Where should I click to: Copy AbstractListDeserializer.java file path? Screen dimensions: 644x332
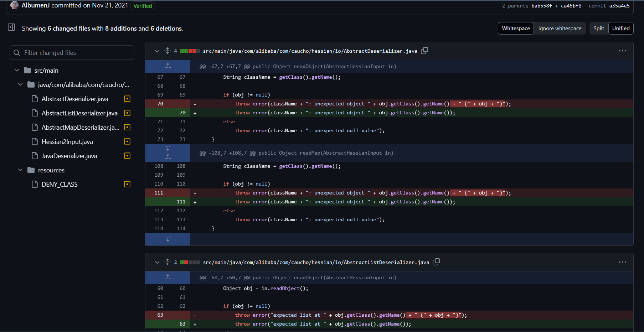[x=436, y=262]
